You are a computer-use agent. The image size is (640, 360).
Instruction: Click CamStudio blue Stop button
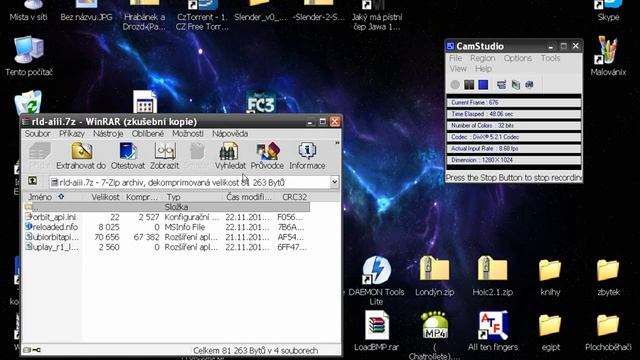483,84
